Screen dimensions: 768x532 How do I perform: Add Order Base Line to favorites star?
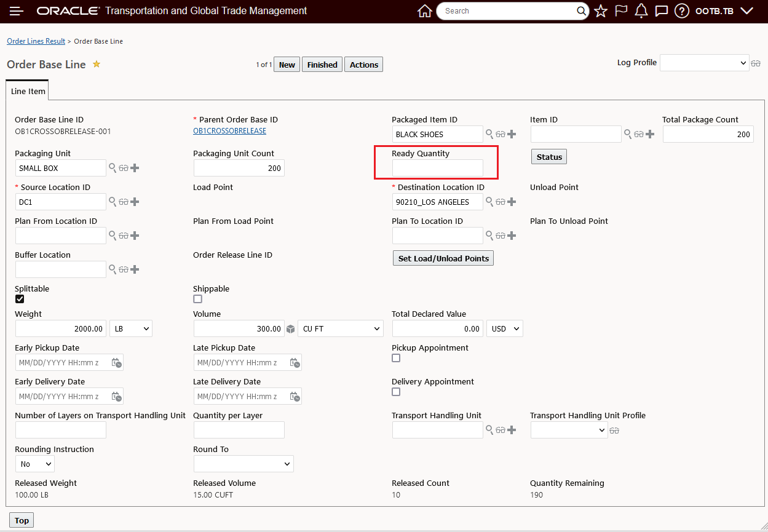(97, 64)
